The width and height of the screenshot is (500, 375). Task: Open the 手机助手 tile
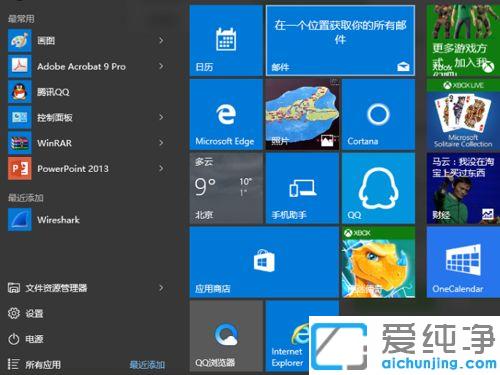click(302, 188)
